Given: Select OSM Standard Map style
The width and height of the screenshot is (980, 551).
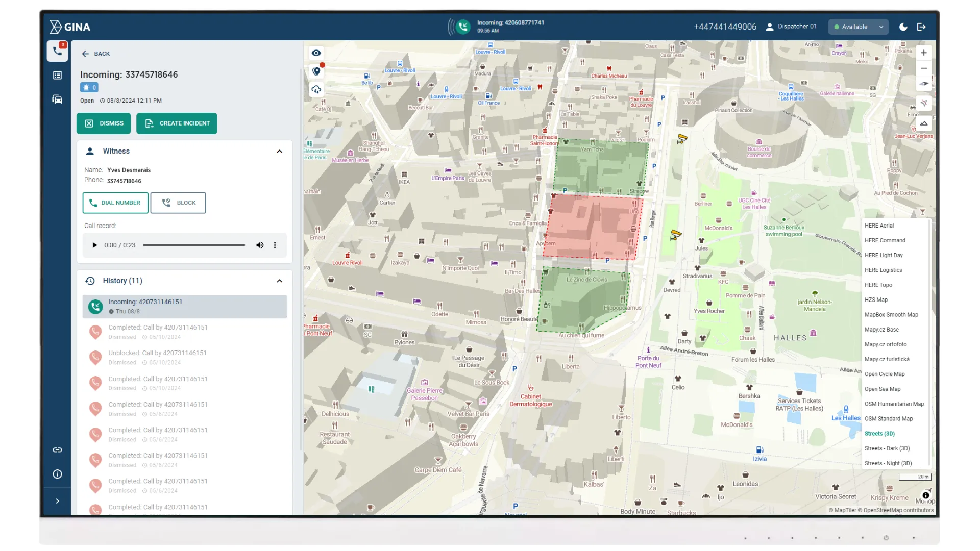Looking at the screenshot, I should coord(888,419).
